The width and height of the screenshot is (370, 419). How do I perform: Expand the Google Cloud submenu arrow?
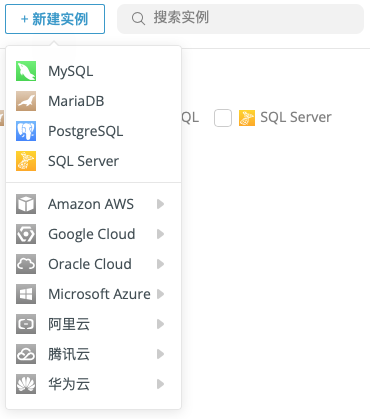pos(160,234)
